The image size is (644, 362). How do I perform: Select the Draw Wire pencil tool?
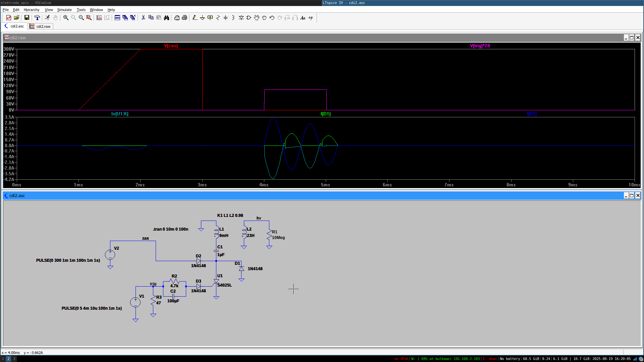pyautogui.click(x=195, y=18)
